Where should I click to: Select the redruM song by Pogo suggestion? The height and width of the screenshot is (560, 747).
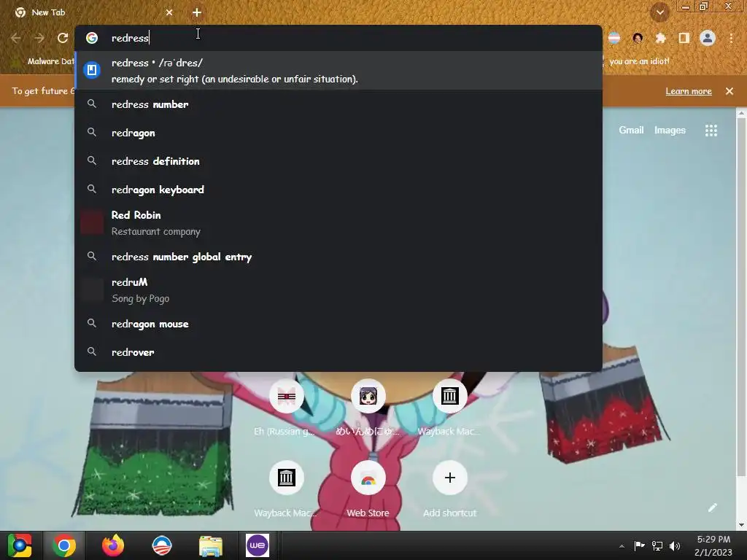click(x=338, y=290)
